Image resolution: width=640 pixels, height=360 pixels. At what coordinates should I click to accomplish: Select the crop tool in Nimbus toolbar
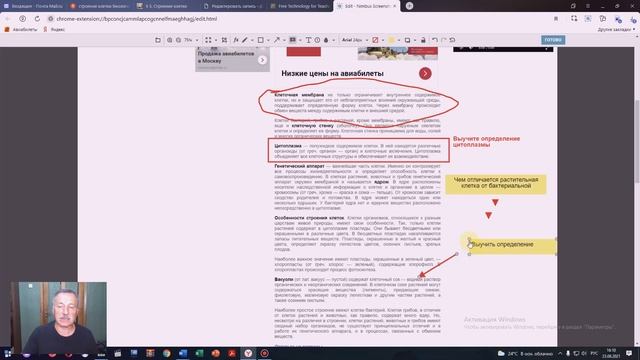click(224, 40)
